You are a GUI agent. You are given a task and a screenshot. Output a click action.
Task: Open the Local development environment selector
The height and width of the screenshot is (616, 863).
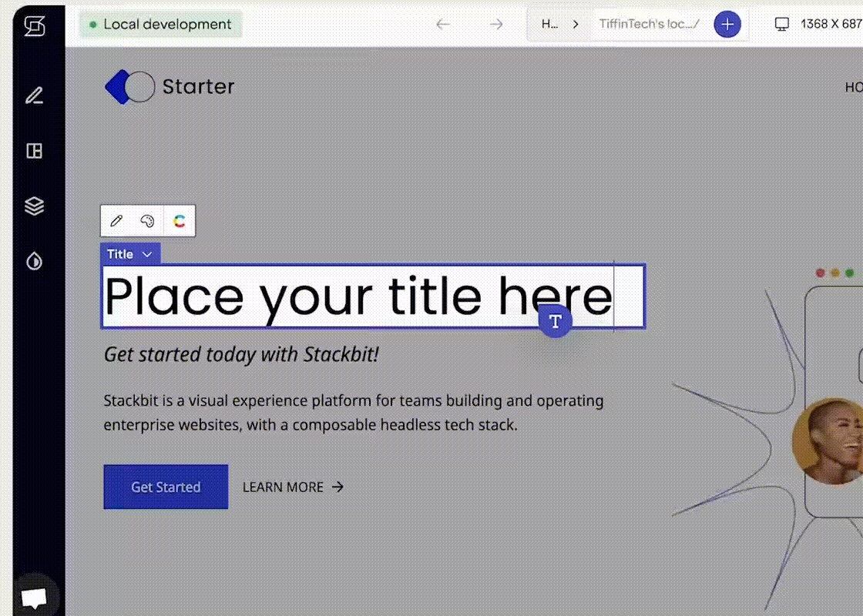pos(161,25)
